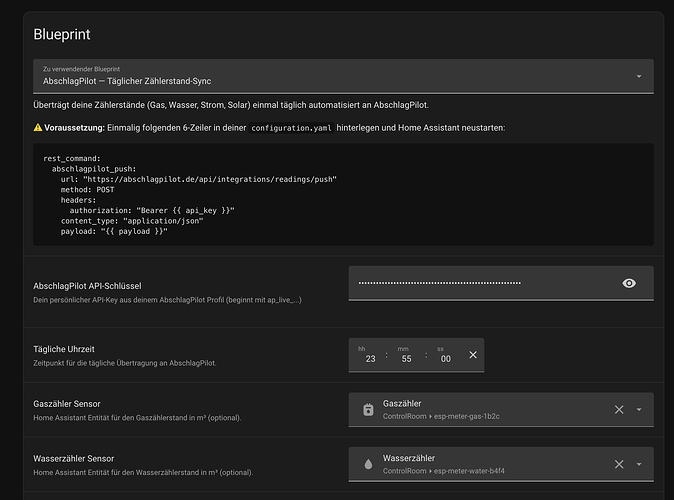Click the seconds field showing 00
Viewport: 674px width, 500px height.
[x=446, y=355]
